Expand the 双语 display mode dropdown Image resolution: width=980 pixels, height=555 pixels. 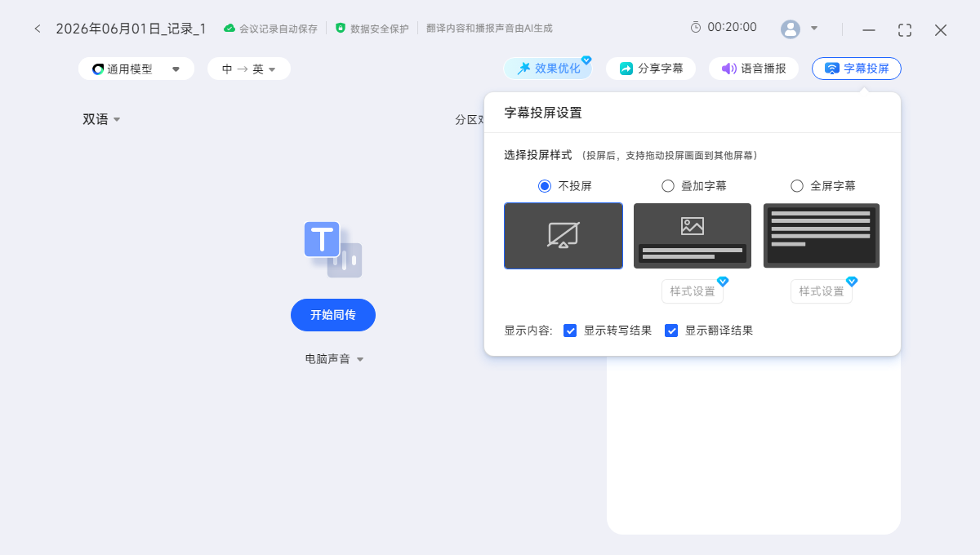click(x=102, y=119)
